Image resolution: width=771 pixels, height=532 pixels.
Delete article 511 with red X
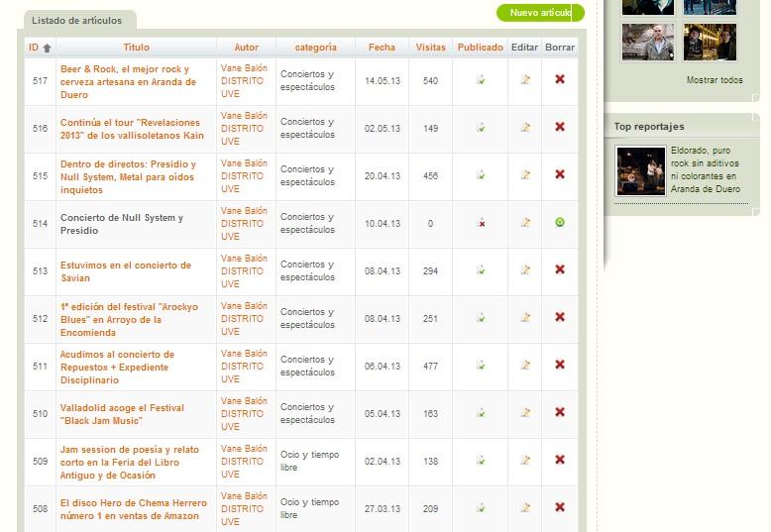tap(560, 365)
